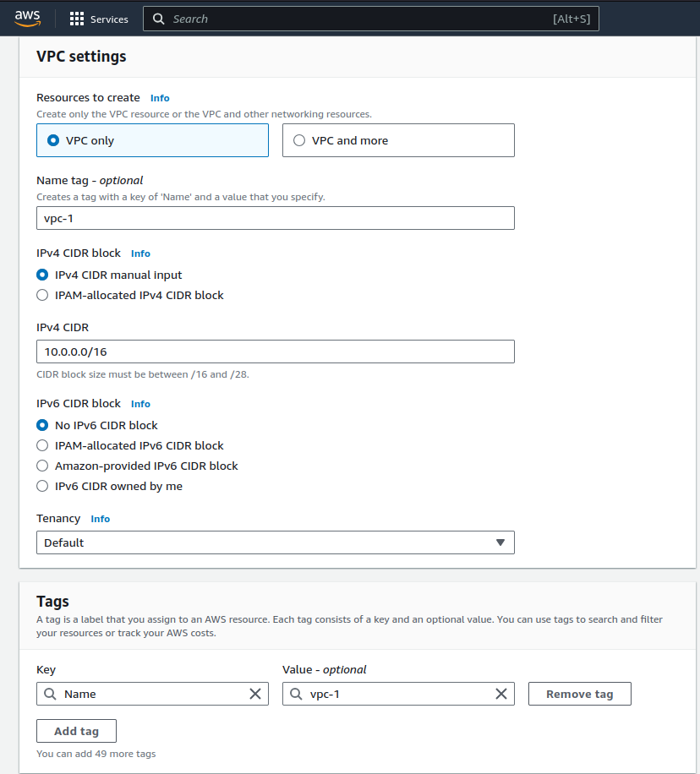
Task: Choose IPAM-allocated IPv4 CIDR block
Action: point(42,296)
